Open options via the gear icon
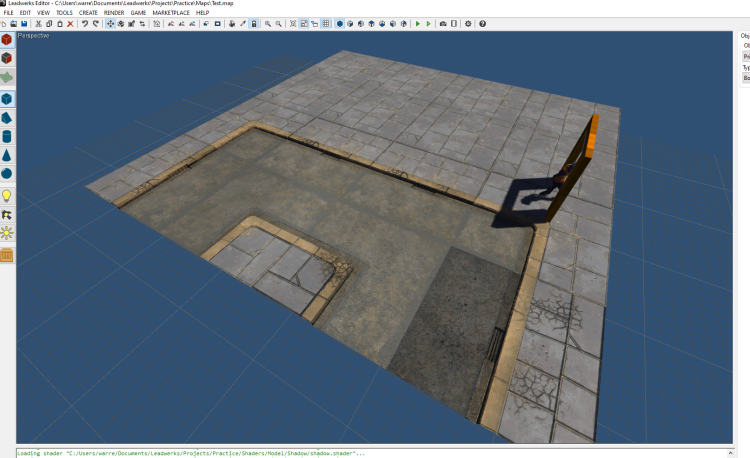 (468, 23)
